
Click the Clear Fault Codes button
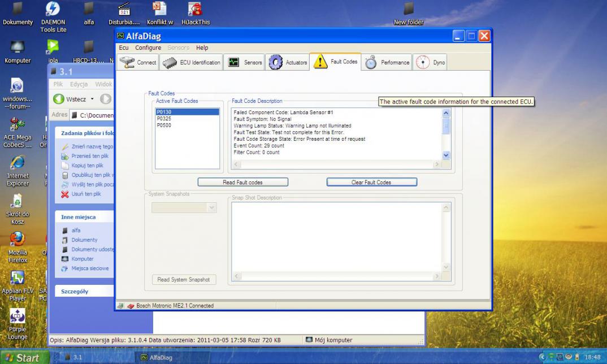pyautogui.click(x=371, y=182)
